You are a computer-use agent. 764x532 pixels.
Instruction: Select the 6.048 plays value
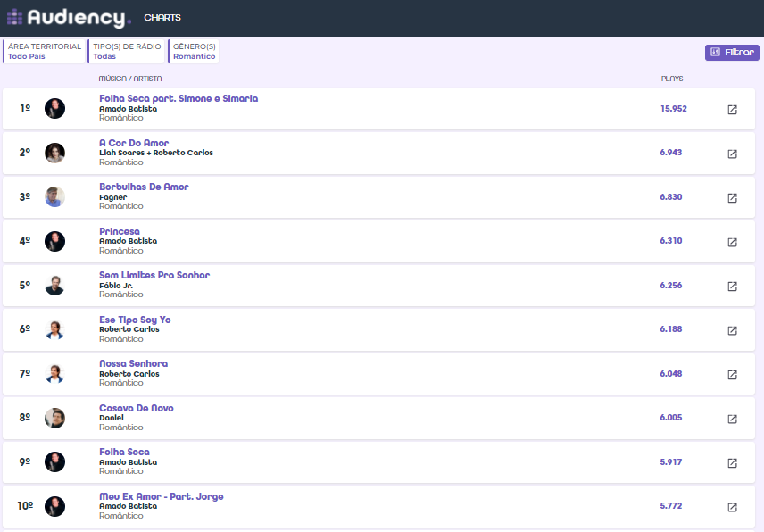[x=671, y=374]
